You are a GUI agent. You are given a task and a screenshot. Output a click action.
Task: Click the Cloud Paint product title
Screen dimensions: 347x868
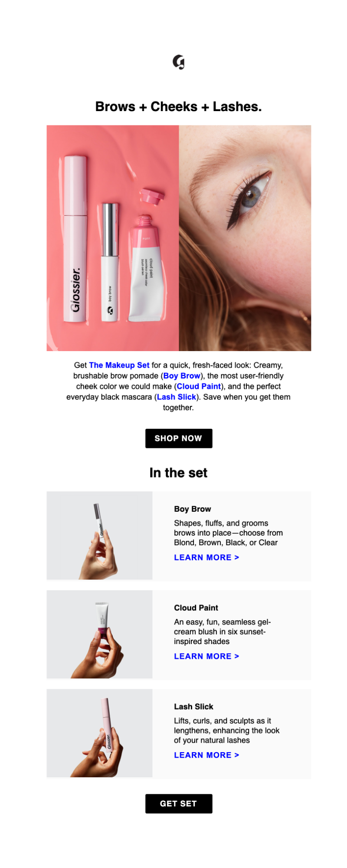click(196, 608)
